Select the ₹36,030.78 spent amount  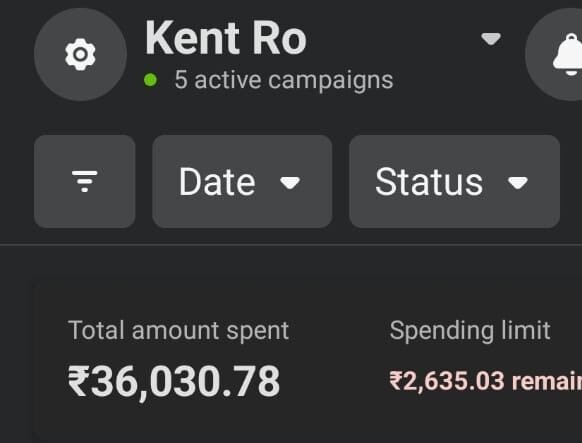pyautogui.click(x=174, y=381)
